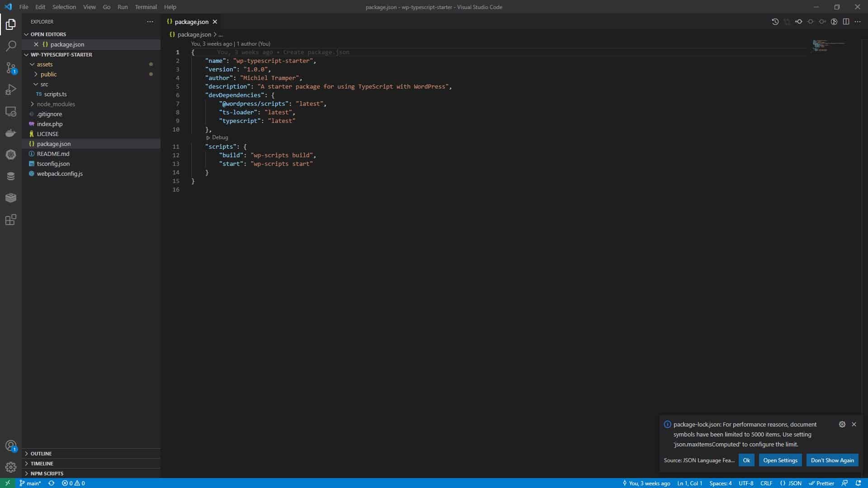This screenshot has width=868, height=488.
Task: Toggle branch sync for main
Action: 52,483
